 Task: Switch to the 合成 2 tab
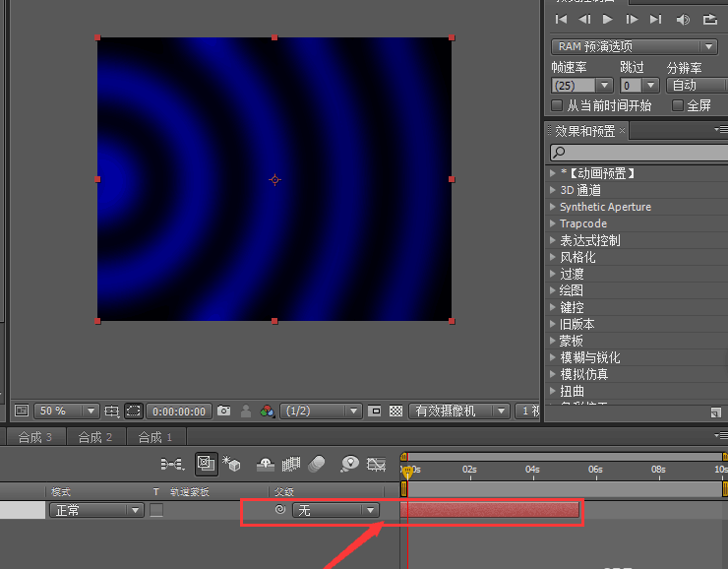tap(95, 437)
